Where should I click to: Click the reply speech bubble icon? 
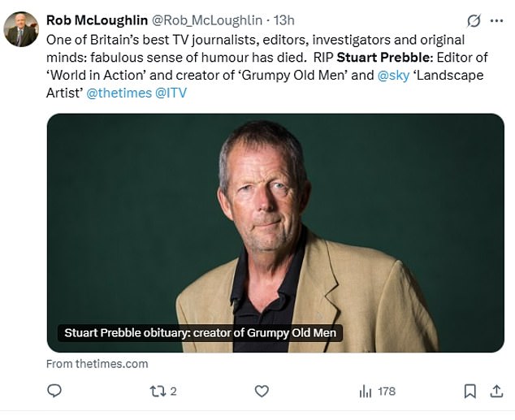tap(54, 391)
